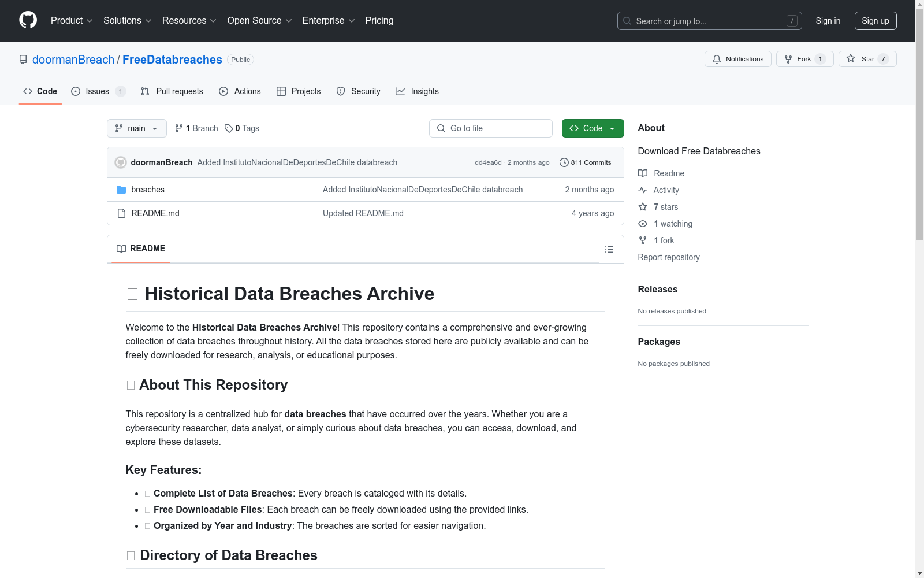Click the GitHub logo icon
The image size is (924, 578).
coord(28,20)
